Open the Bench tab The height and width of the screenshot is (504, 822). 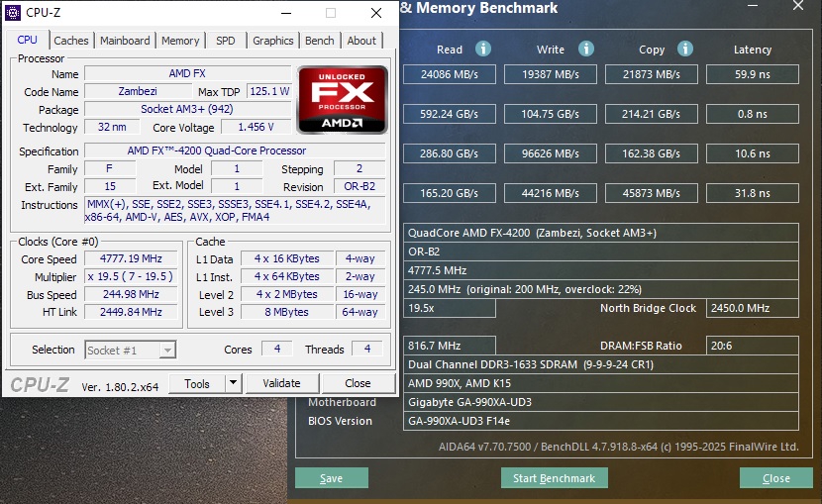[x=319, y=41]
